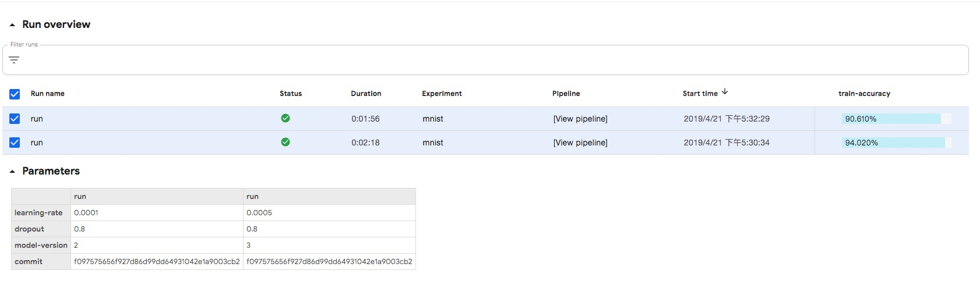Uncheck the run started at 5:30:34
The width and height of the screenshot is (980, 281).
(15, 143)
